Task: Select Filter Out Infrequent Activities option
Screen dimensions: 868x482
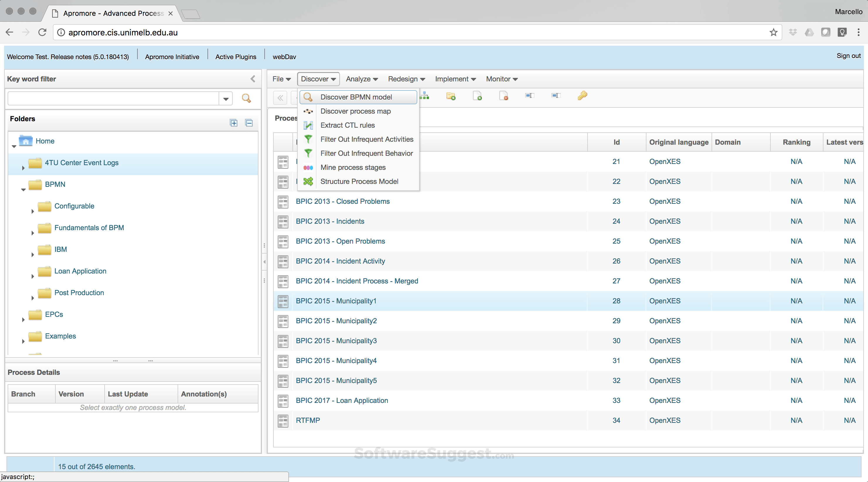Action: click(367, 139)
